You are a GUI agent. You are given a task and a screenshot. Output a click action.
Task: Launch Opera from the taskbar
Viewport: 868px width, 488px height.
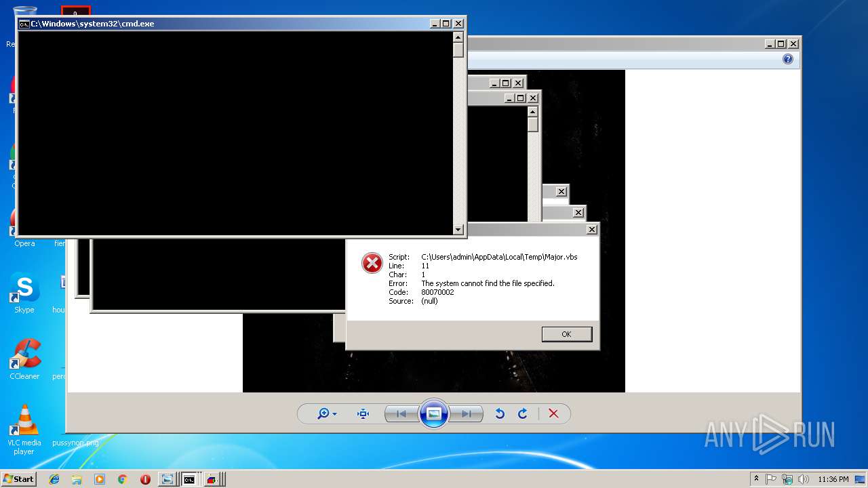pyautogui.click(x=145, y=479)
